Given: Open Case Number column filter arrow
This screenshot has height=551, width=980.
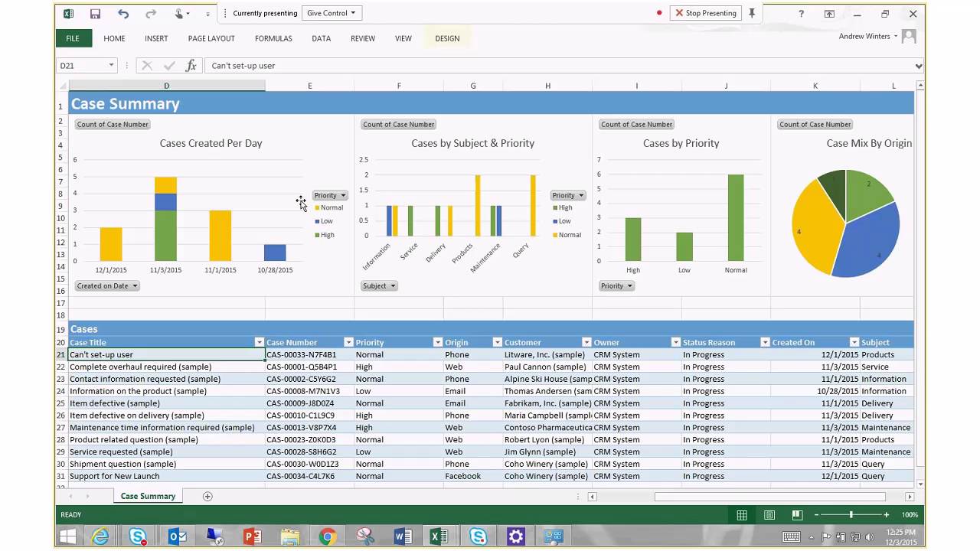Looking at the screenshot, I should click(x=348, y=342).
